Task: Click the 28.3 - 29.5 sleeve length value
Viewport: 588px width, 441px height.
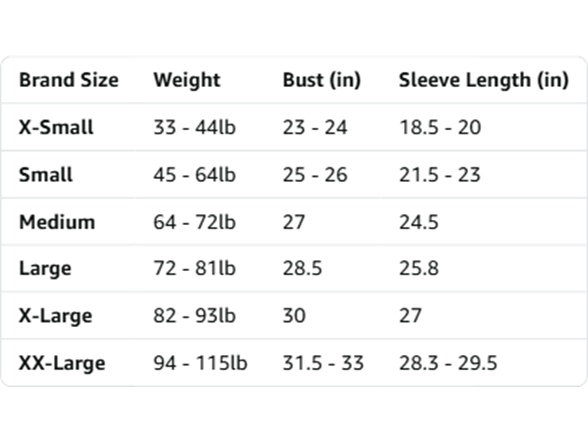Action: pos(448,363)
